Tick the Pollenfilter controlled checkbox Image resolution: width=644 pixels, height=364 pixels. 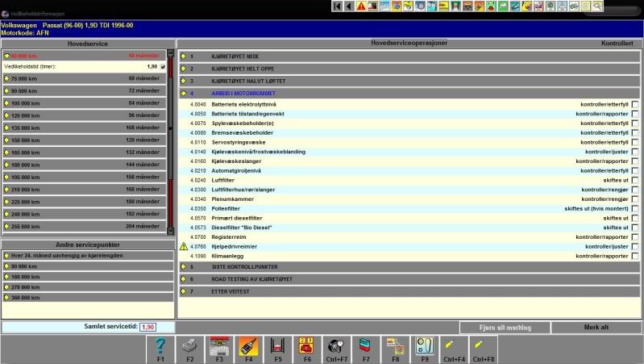tap(635, 208)
